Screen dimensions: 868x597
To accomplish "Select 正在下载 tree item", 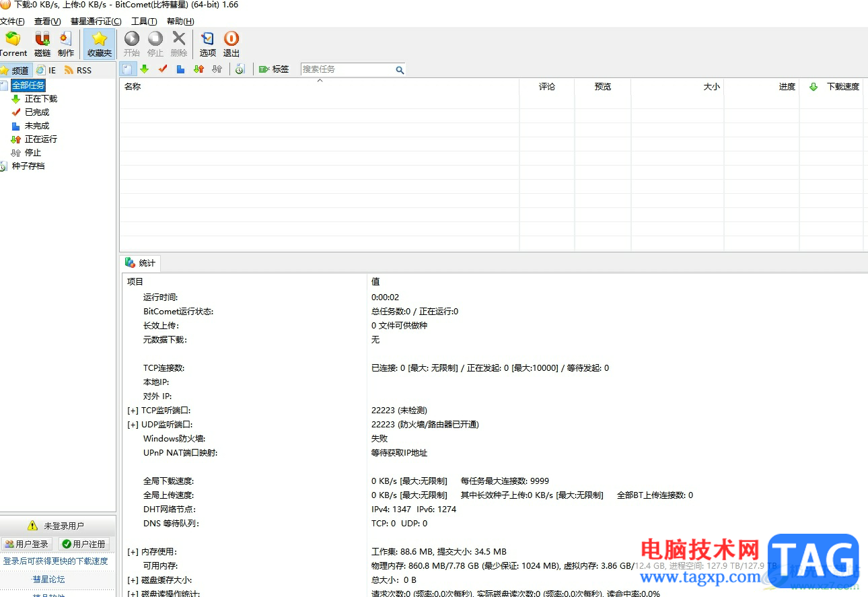I will (41, 99).
